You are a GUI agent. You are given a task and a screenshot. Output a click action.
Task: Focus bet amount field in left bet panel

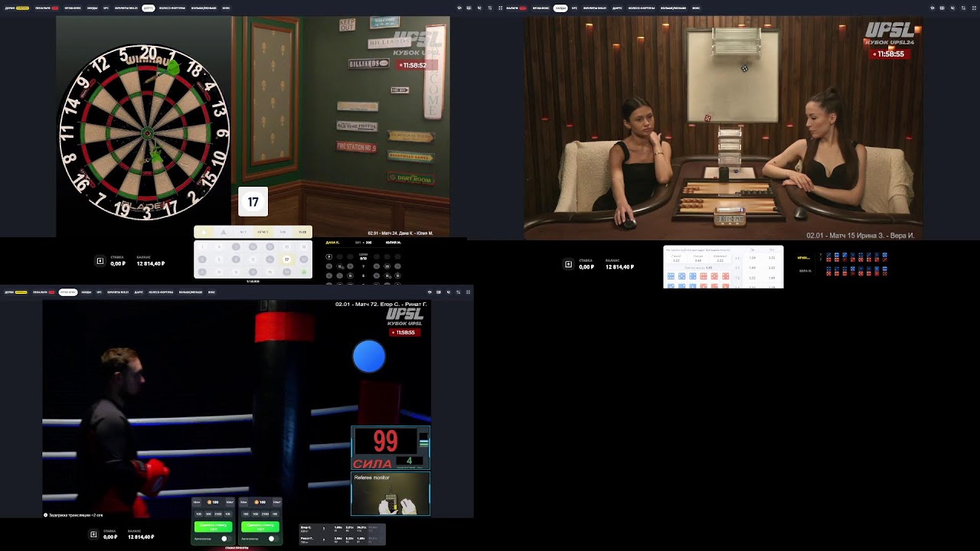tap(213, 502)
